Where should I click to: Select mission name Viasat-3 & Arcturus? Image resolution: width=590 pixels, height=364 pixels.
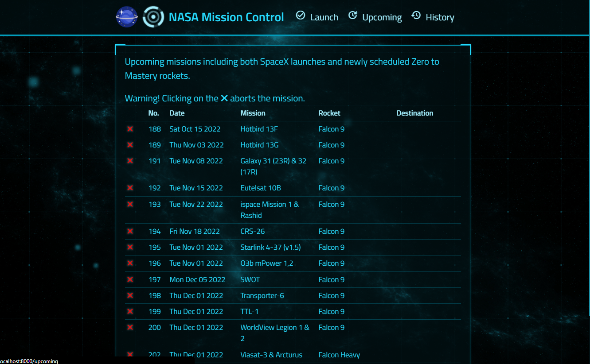coord(271,355)
